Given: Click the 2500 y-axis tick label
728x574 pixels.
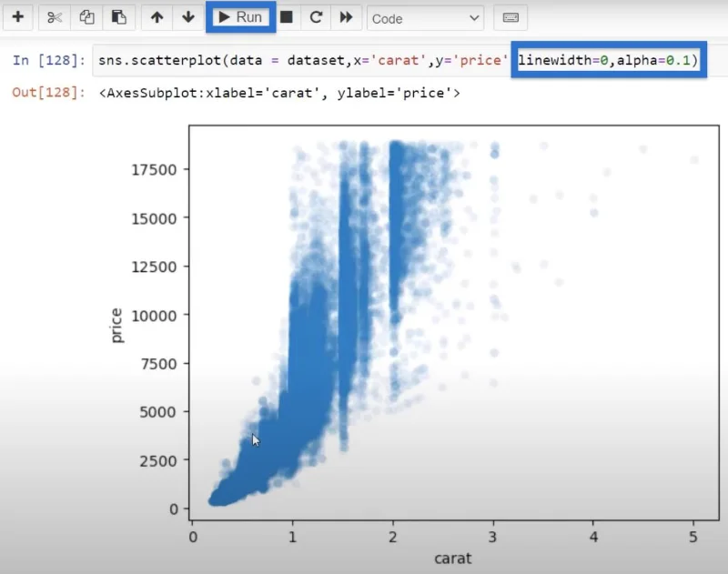Looking at the screenshot, I should pyautogui.click(x=157, y=461).
